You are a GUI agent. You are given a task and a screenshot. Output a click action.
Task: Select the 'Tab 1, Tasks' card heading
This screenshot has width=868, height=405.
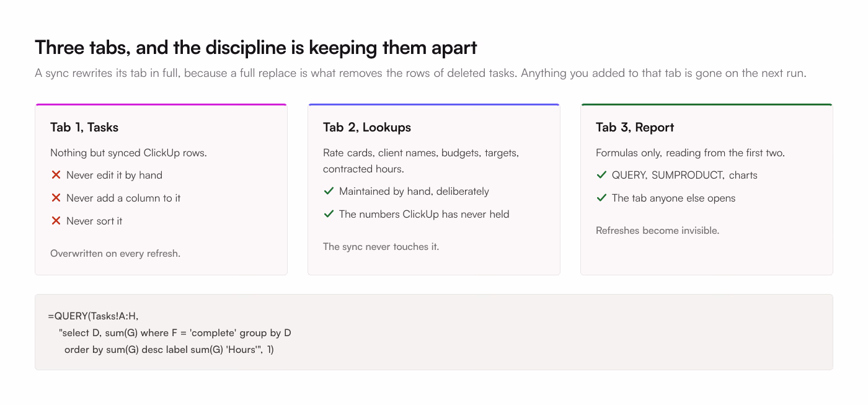click(84, 127)
